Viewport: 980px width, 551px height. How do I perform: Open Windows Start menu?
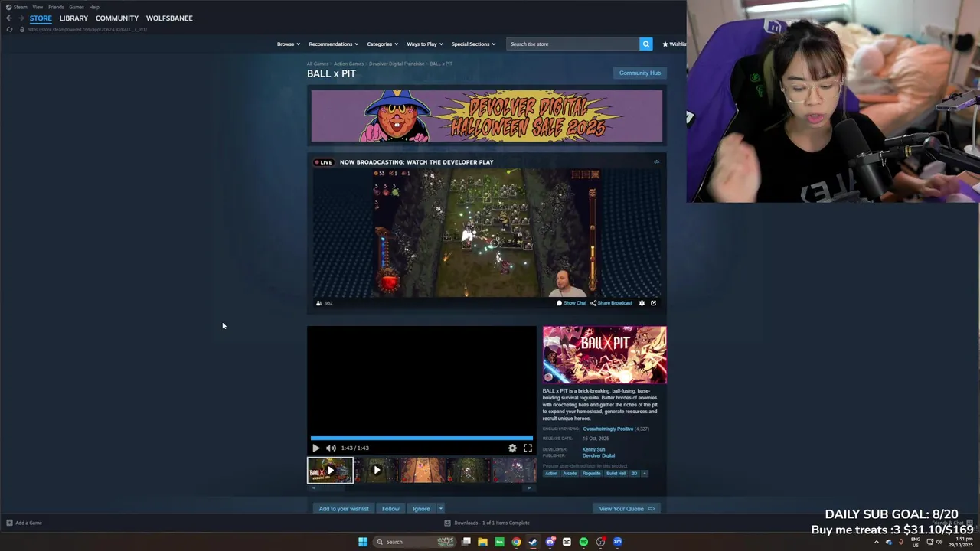[x=363, y=542]
